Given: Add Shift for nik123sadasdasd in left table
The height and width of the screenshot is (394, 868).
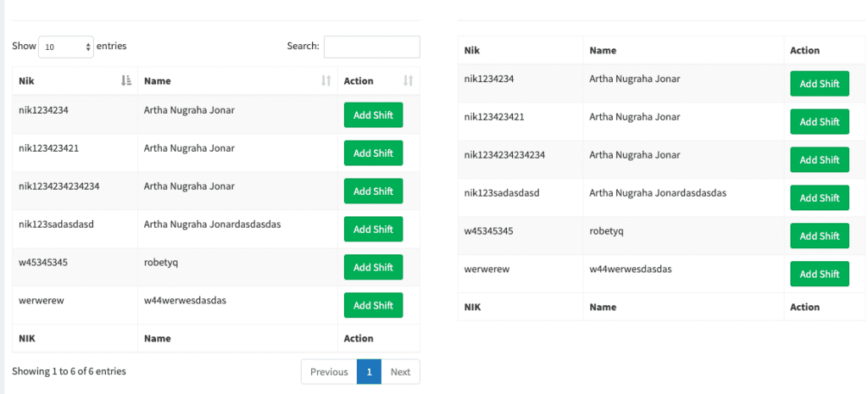Looking at the screenshot, I should [x=373, y=230].
